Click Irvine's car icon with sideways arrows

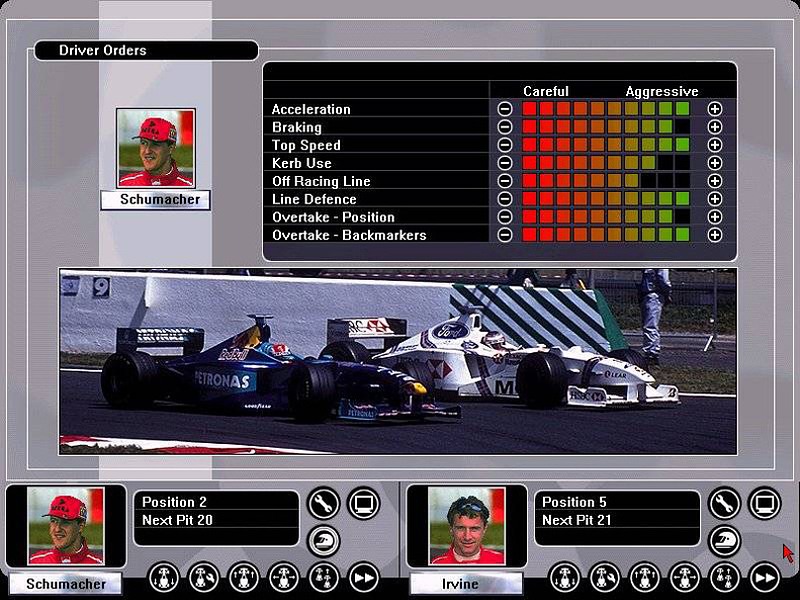click(684, 577)
